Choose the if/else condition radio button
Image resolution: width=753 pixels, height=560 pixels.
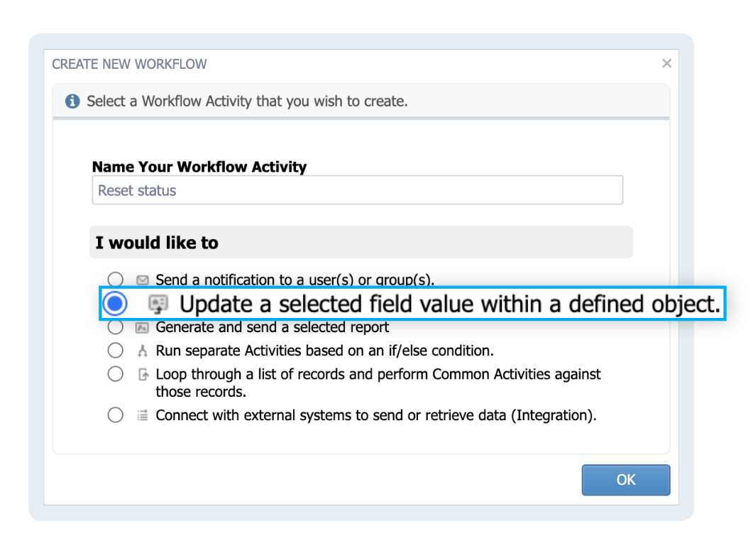tap(116, 350)
